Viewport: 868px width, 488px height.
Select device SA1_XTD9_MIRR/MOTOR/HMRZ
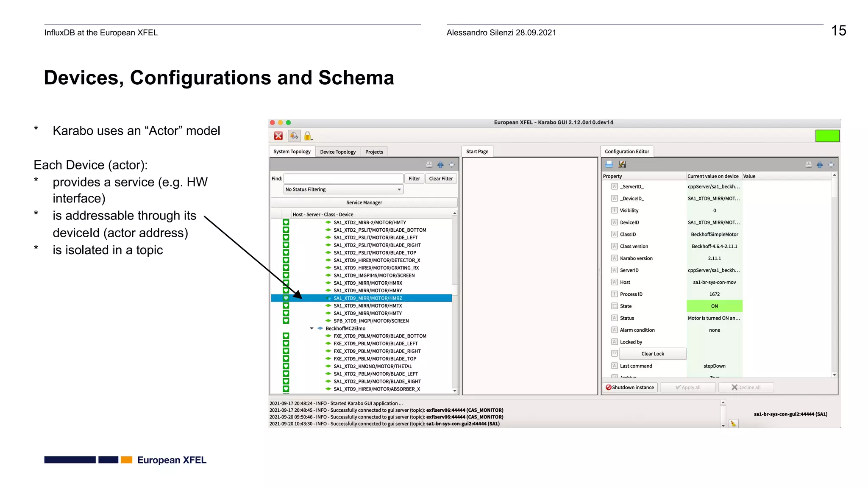click(367, 298)
